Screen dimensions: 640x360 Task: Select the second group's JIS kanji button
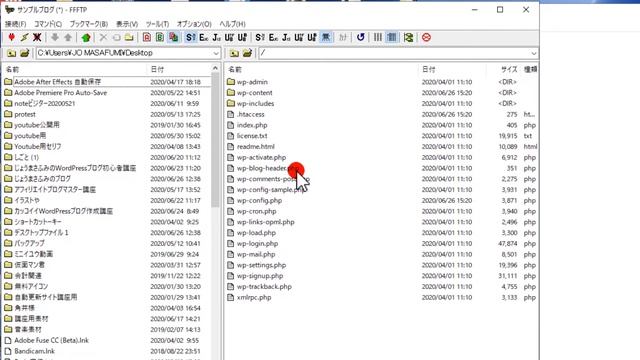pos(286,38)
